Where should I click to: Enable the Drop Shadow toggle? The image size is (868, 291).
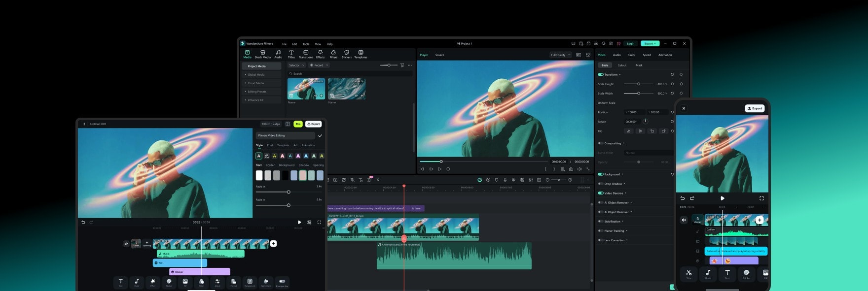[x=601, y=184]
